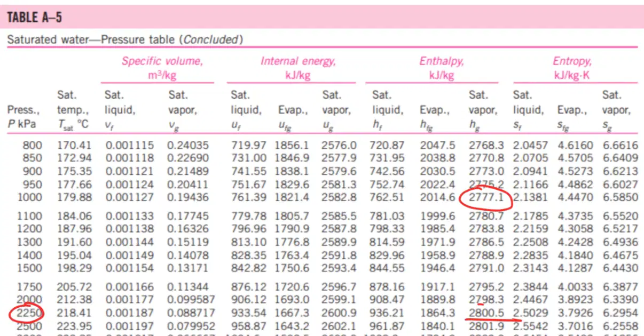Screen dimensions: 644x336
Task: Select internal energy value 719.97
Action: pos(249,145)
